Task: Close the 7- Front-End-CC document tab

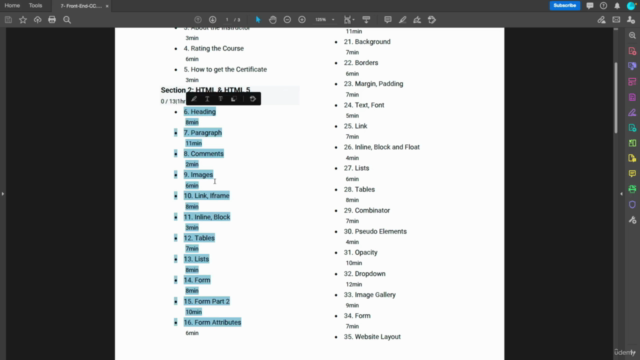Action: pyautogui.click(x=107, y=6)
